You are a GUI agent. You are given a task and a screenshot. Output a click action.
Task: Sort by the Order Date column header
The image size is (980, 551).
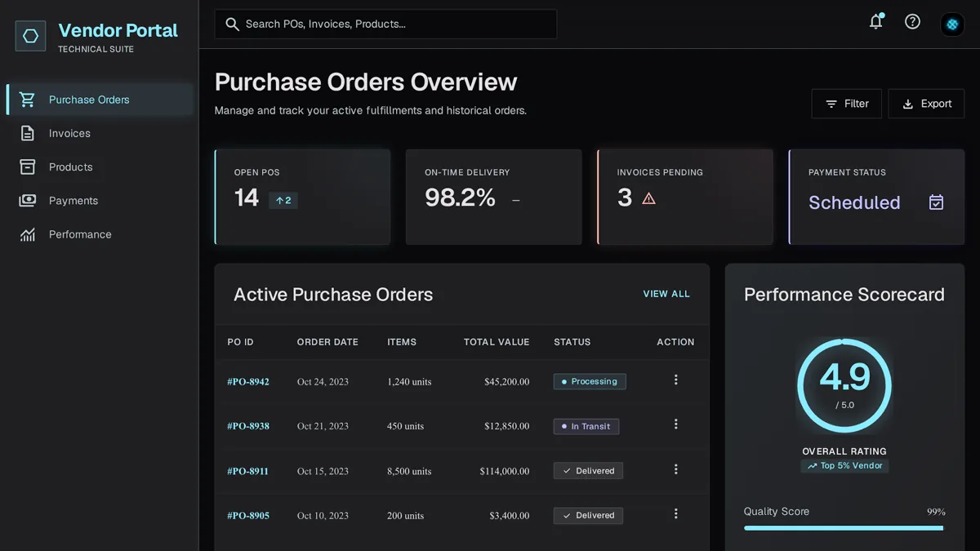(327, 342)
